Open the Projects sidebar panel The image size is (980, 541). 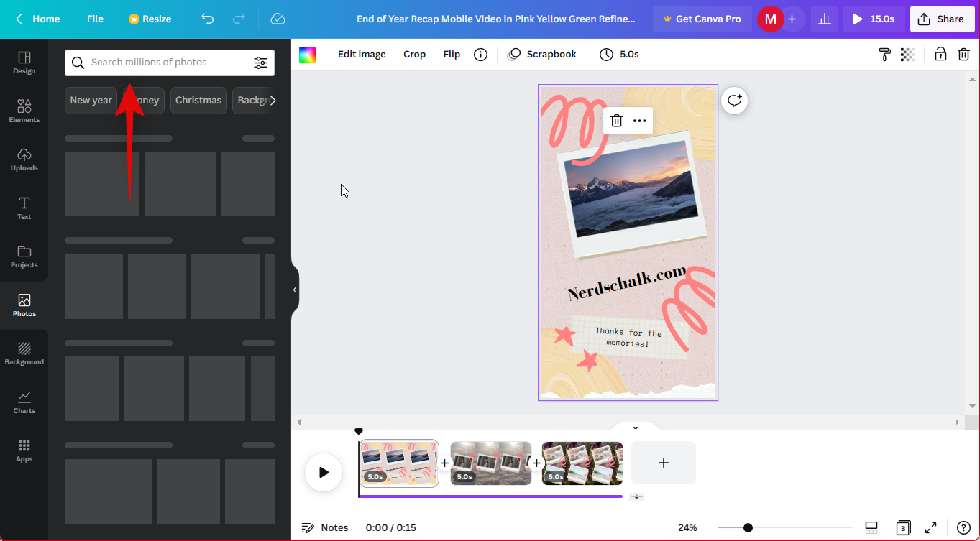coord(24,256)
